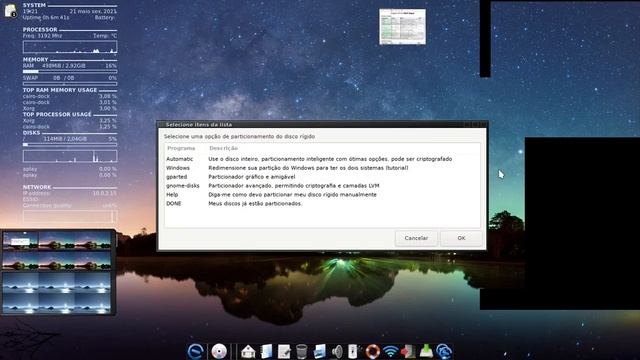
Task: Select the Help row in the list
Action: [322, 195]
